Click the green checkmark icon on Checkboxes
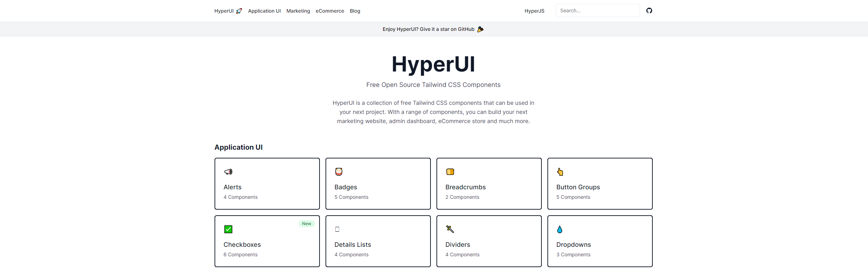The width and height of the screenshot is (868, 271). coord(228,229)
